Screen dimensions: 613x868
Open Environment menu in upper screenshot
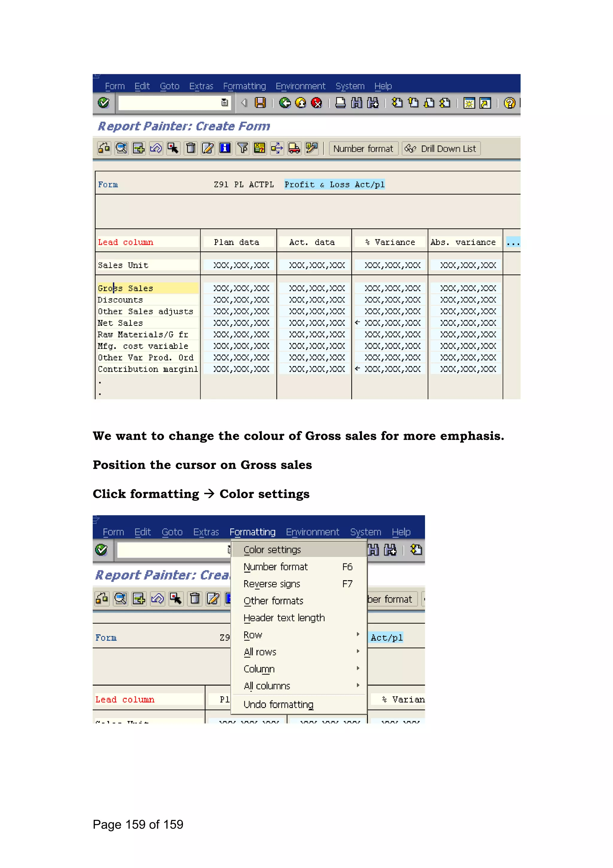(300, 86)
